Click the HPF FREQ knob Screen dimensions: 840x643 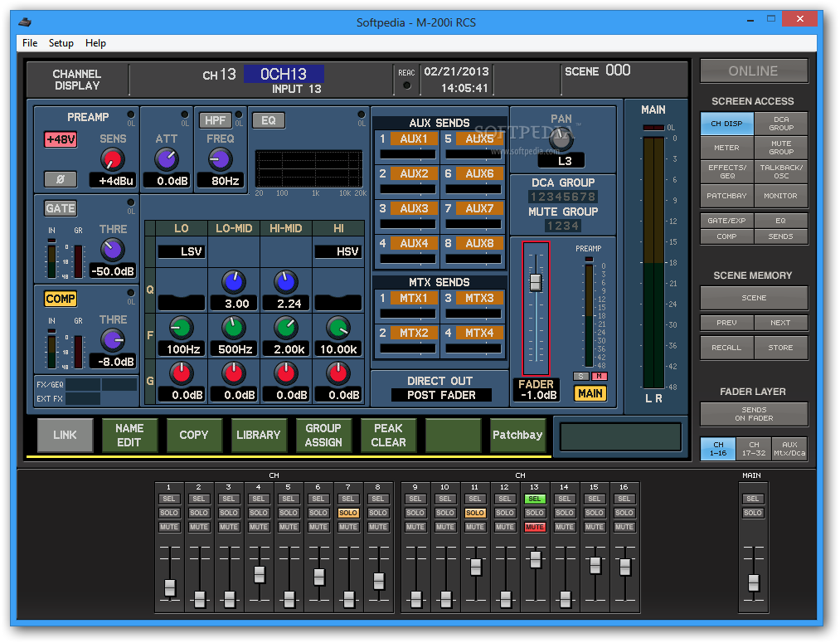point(220,159)
